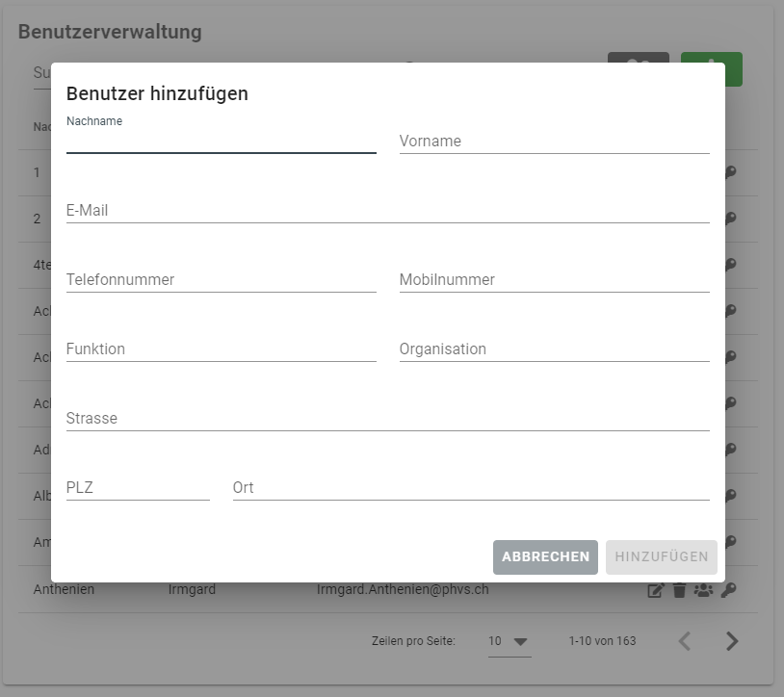Focus the PLZ input
This screenshot has height=697, width=784.
(x=138, y=487)
